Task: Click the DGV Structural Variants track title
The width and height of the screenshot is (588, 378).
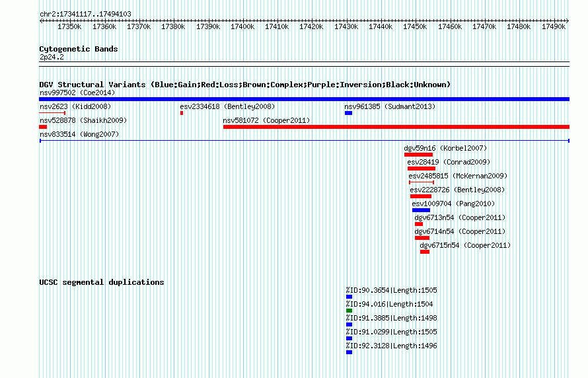Action: tap(245, 85)
